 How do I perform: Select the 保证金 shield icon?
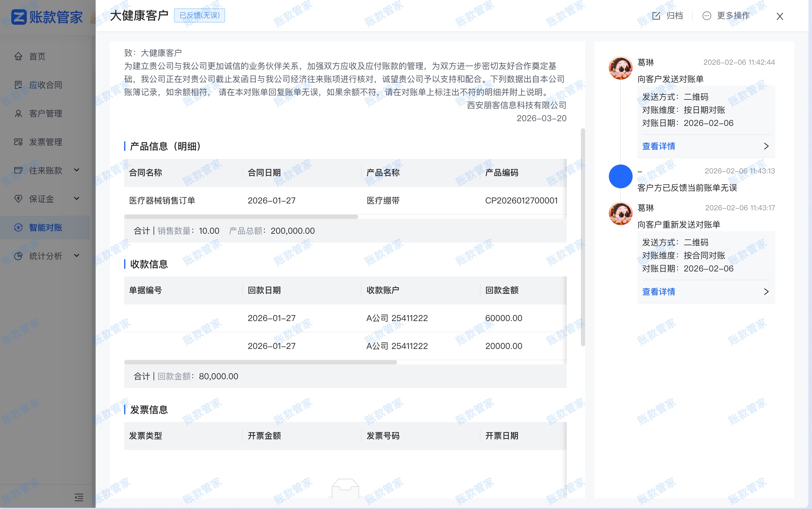18,199
